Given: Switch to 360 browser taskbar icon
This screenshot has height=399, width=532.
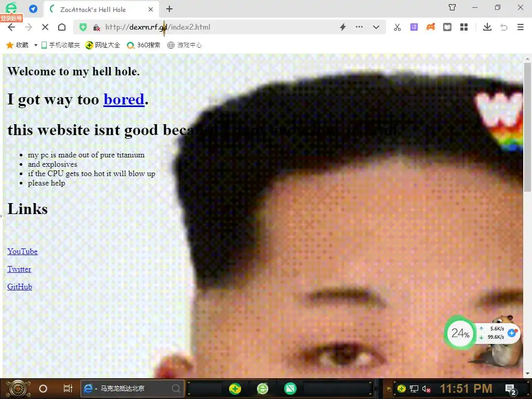Looking at the screenshot, I should 262,389.
